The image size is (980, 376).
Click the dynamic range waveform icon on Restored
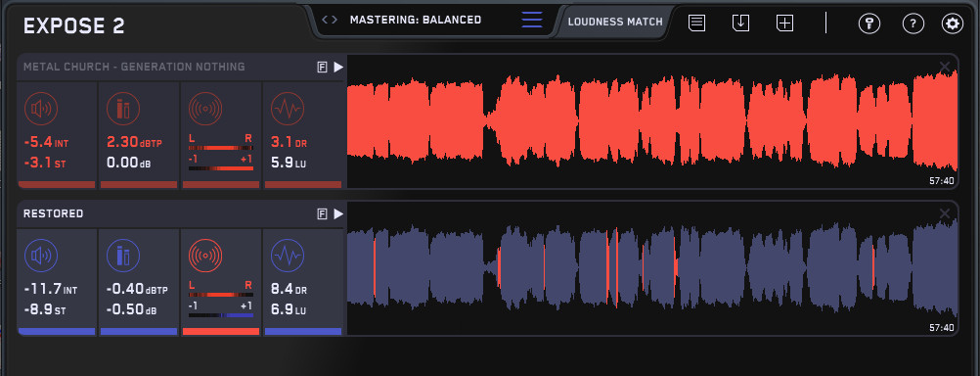(288, 256)
